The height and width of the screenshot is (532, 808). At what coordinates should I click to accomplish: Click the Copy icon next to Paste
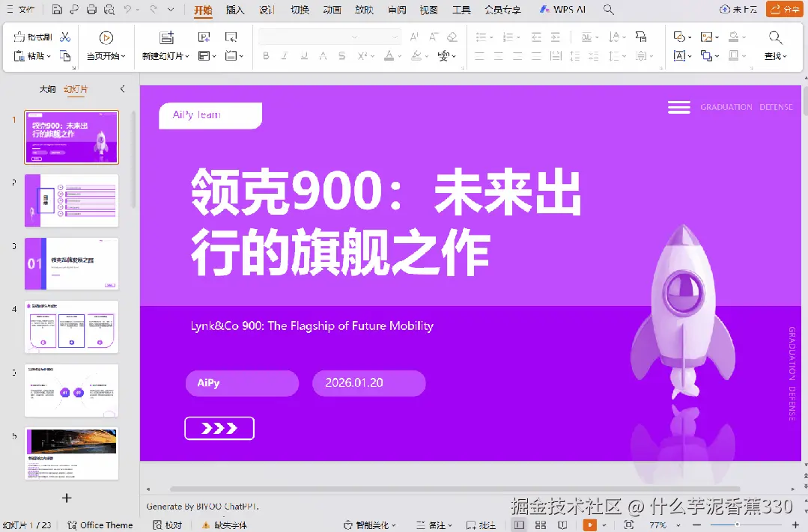coord(65,55)
